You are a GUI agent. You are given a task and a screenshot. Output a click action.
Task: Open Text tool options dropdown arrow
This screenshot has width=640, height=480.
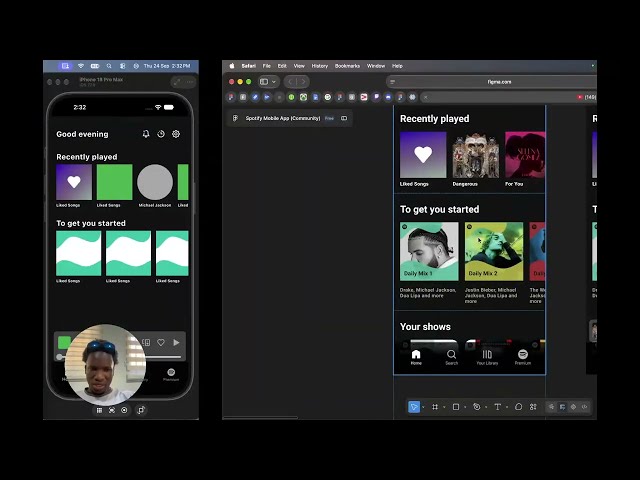[507, 407]
